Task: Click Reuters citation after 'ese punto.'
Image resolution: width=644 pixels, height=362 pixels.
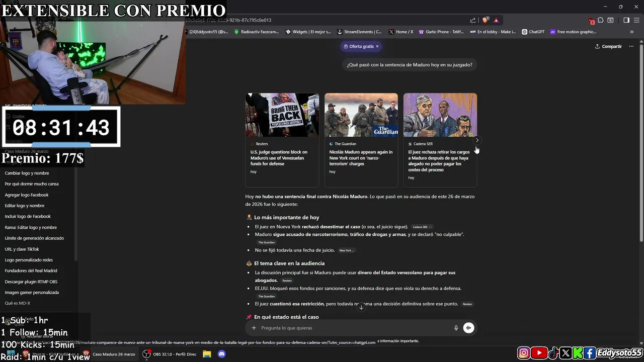Action: pyautogui.click(x=467, y=304)
